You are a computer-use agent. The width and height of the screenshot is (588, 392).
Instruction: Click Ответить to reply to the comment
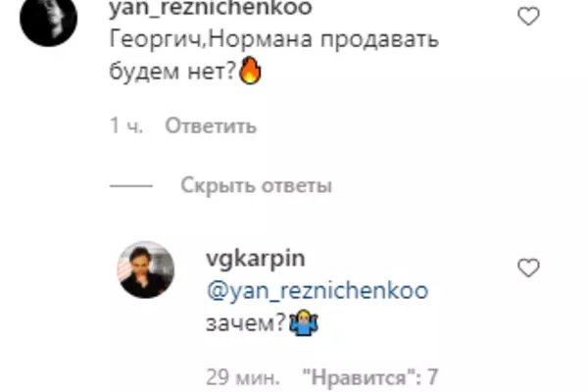[211, 126]
